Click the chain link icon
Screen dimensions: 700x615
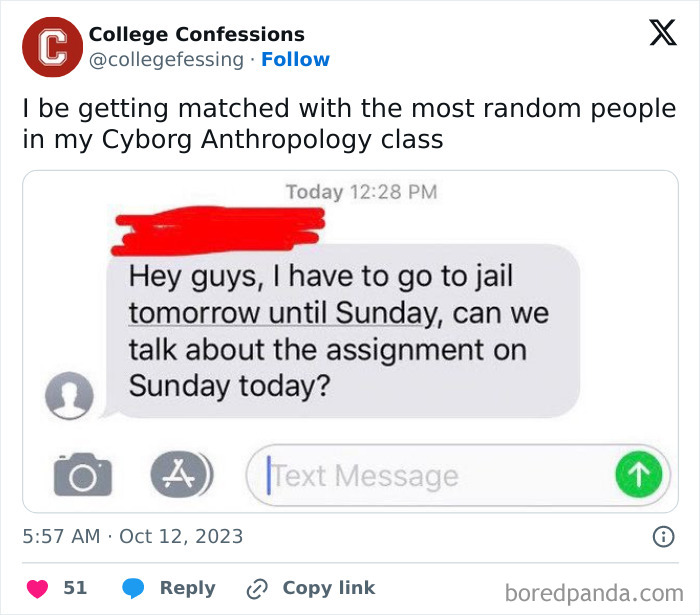[x=259, y=588]
